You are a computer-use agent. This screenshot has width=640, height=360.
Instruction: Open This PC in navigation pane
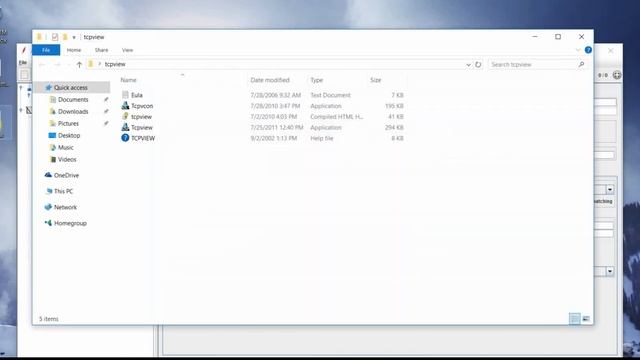(63, 191)
